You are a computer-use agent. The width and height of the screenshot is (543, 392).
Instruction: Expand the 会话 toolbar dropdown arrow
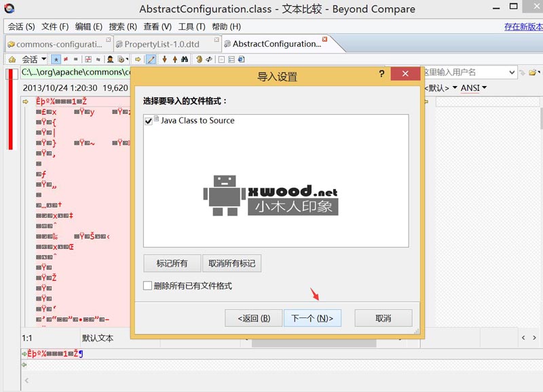point(43,59)
